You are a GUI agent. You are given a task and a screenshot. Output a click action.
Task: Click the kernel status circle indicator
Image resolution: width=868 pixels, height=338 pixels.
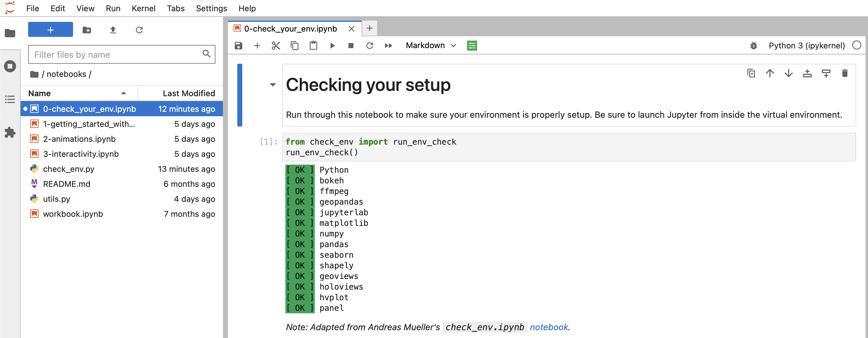click(x=856, y=45)
